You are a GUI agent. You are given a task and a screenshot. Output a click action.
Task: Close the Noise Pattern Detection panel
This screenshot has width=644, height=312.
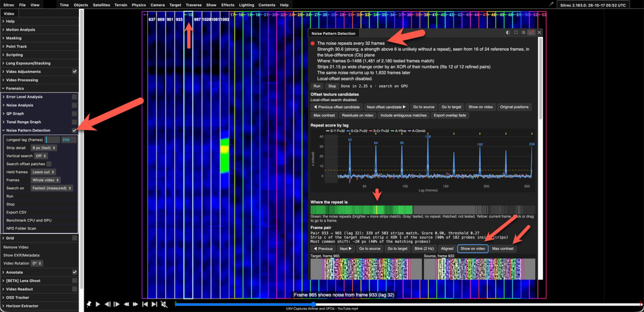[539, 33]
